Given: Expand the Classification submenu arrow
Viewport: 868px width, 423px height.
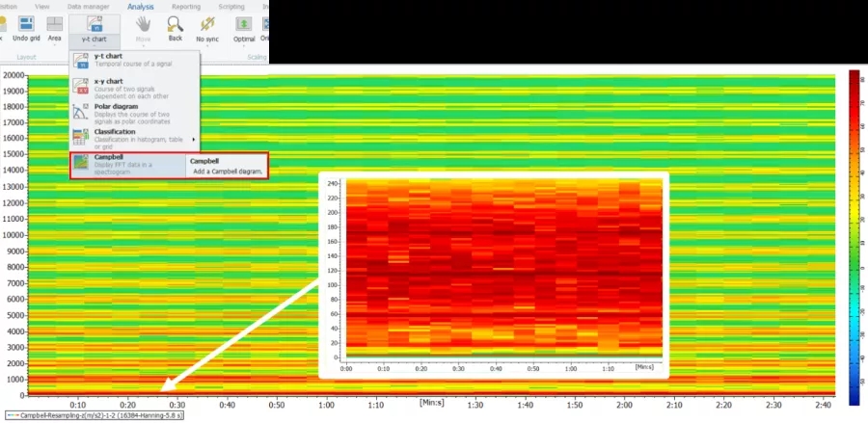Looking at the screenshot, I should click(x=194, y=140).
